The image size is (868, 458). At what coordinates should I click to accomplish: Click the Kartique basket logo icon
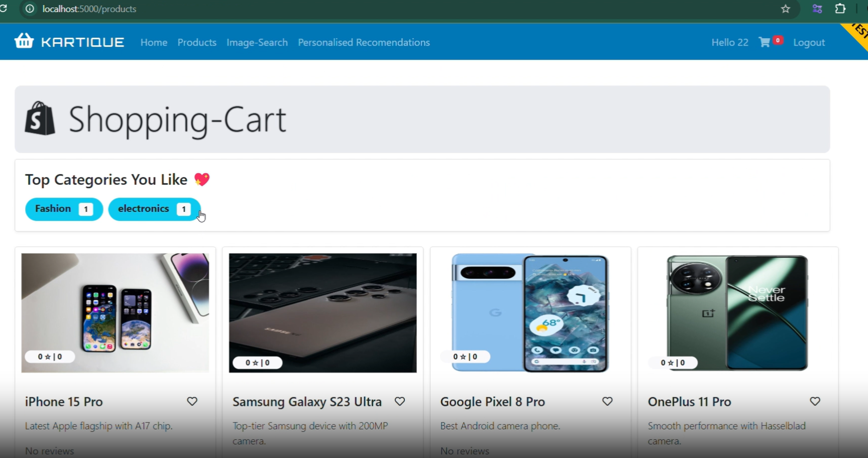(24, 41)
